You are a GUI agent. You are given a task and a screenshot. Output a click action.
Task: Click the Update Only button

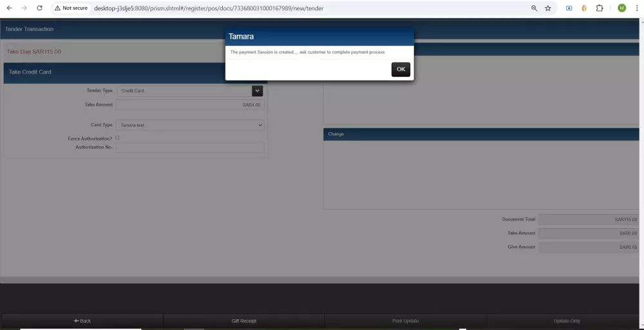tap(567, 321)
